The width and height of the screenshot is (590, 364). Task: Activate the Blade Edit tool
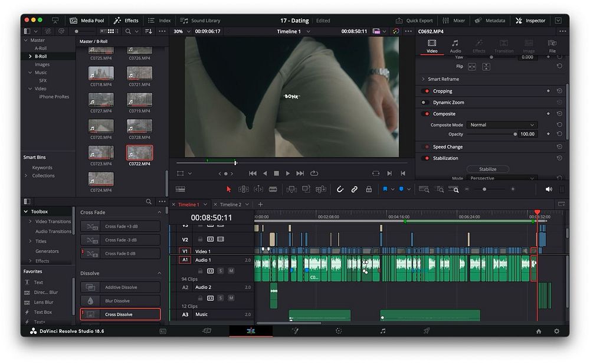pos(273,189)
